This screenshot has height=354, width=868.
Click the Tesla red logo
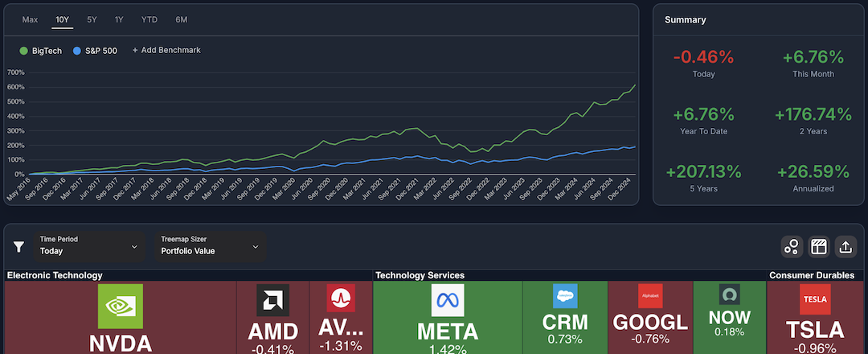pos(815,299)
